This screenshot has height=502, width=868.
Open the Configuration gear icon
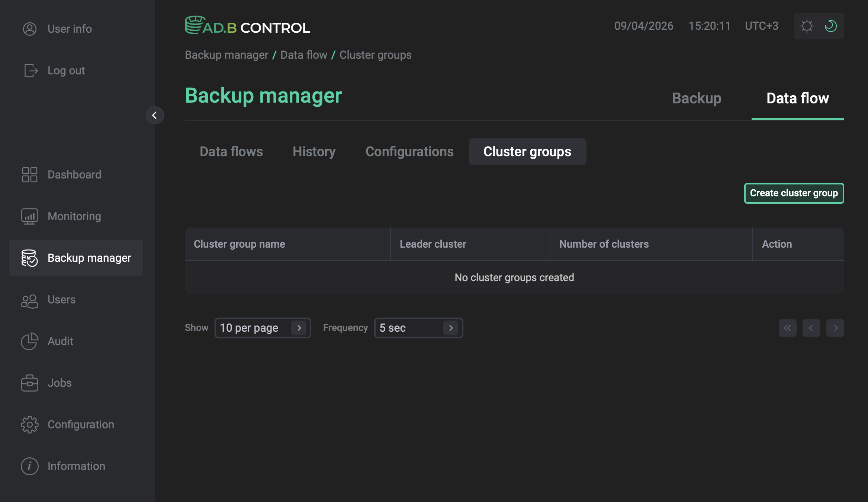click(x=30, y=425)
